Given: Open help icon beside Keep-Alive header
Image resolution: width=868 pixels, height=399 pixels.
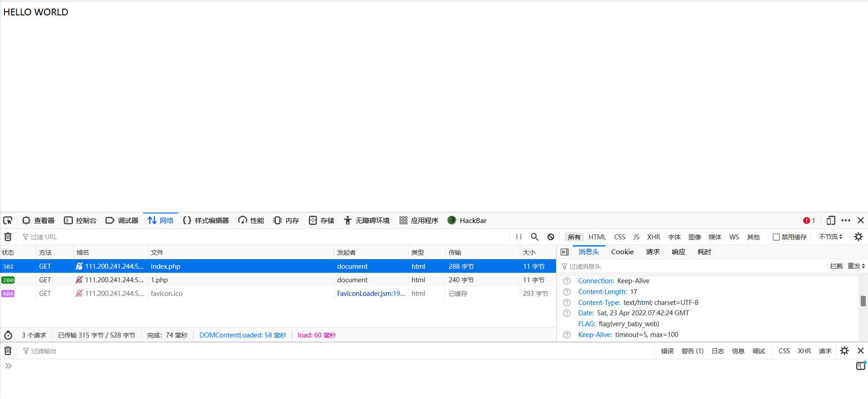Looking at the screenshot, I should (x=567, y=335).
